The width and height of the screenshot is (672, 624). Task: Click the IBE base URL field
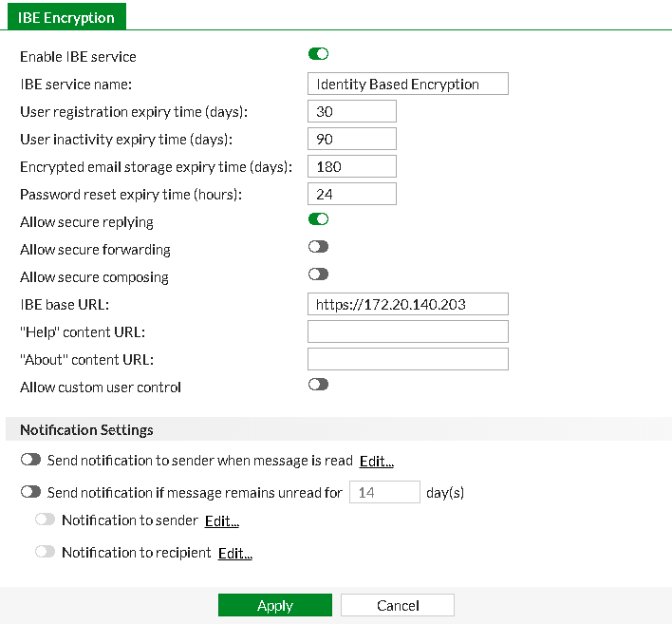408,304
